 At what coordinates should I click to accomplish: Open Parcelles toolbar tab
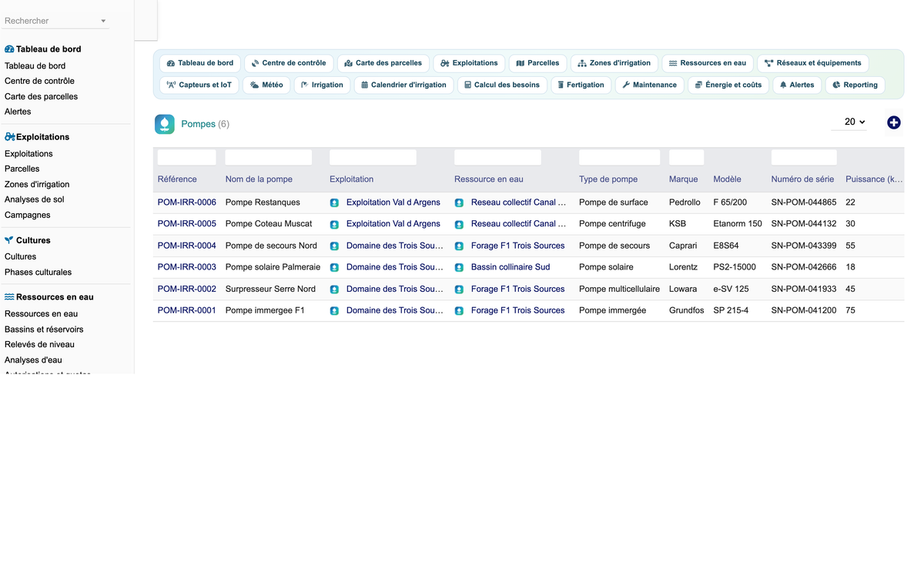point(537,63)
